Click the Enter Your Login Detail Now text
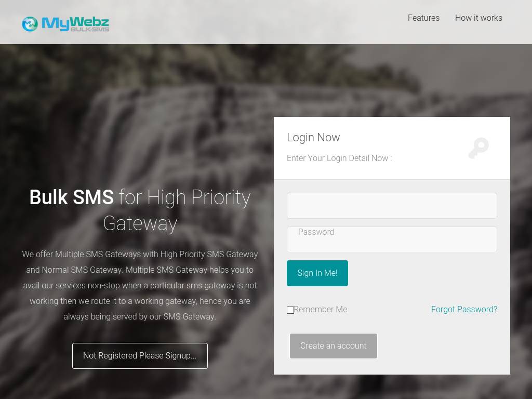The image size is (532, 399). pyautogui.click(x=339, y=158)
